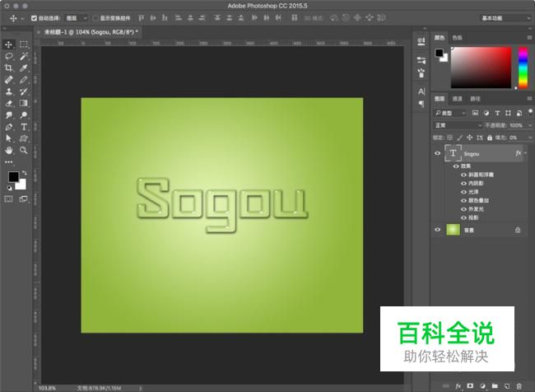Open the Layers panel flyout menu
The width and height of the screenshot is (535, 392).
click(x=529, y=99)
